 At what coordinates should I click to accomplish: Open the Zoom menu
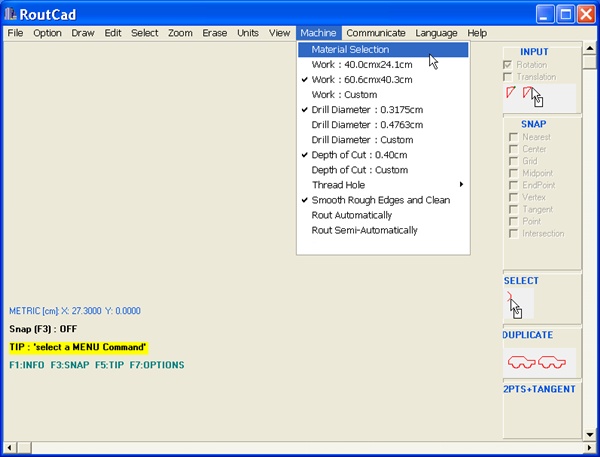coord(180,33)
